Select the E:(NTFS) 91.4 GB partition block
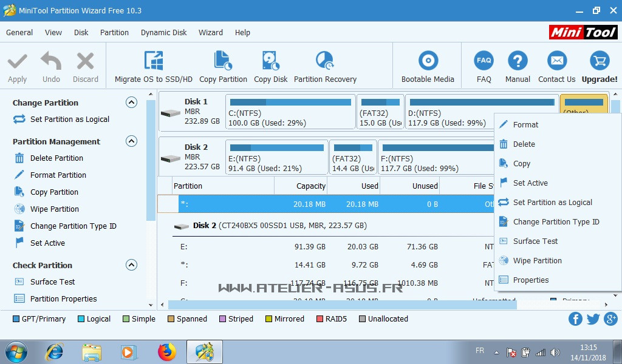The width and height of the screenshot is (622, 364). [276, 157]
